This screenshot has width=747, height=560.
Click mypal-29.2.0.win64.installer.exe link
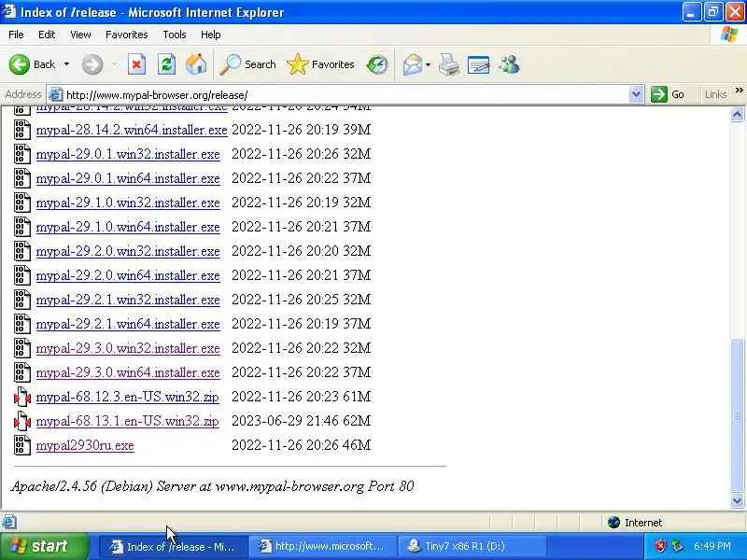pyautogui.click(x=128, y=275)
